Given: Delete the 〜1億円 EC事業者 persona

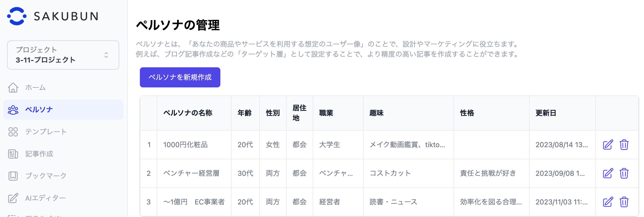Looking at the screenshot, I should tap(624, 202).
